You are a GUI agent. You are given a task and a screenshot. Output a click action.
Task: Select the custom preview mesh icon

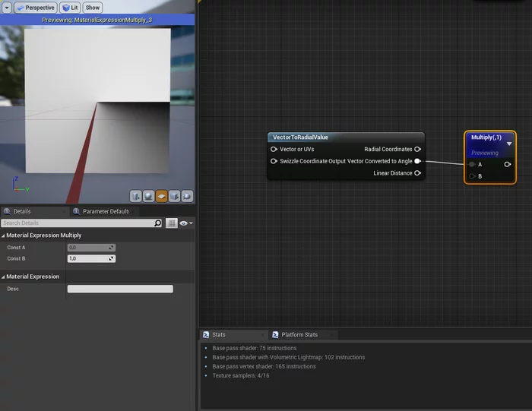(187, 196)
